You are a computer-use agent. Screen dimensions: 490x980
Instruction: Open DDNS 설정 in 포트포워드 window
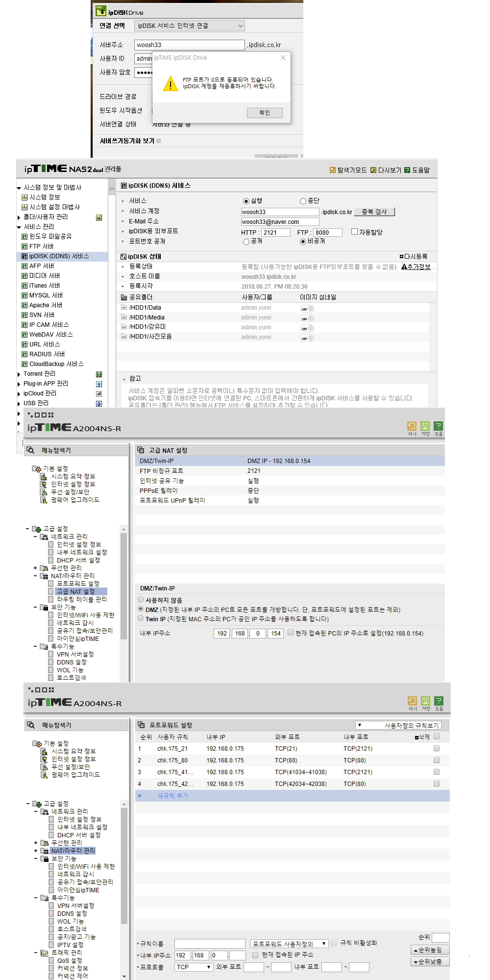(x=72, y=913)
